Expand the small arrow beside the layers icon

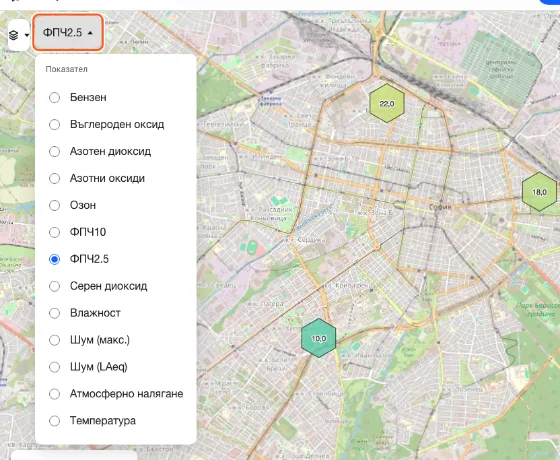[x=26, y=35]
